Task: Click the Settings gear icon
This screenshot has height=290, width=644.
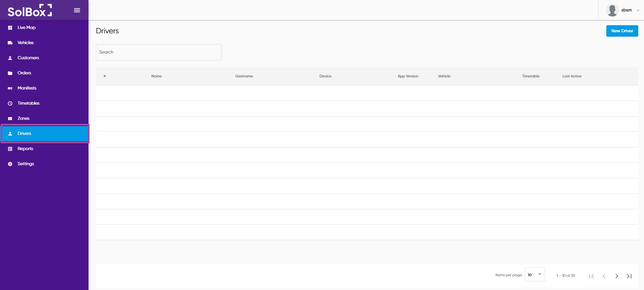Action: coord(10,164)
